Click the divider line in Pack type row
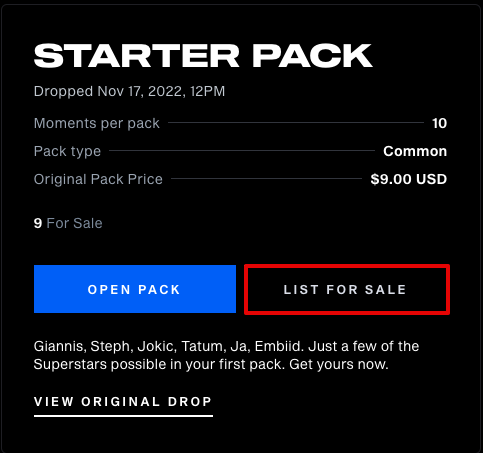 tap(242, 151)
